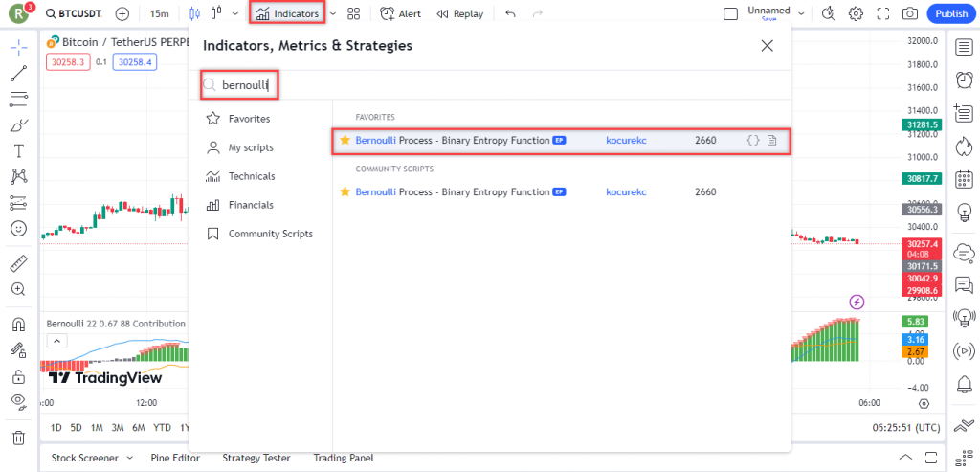
Task: Open the emoji icons tool
Action: pos(19,228)
